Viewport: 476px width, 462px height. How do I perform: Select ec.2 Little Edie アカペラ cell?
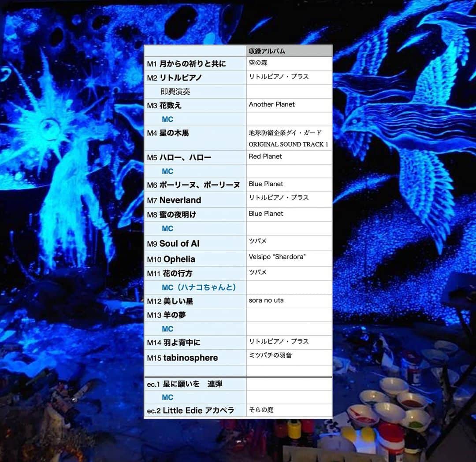(195, 411)
